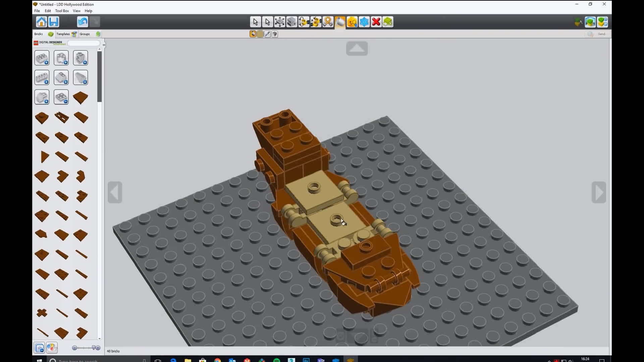The height and width of the screenshot is (362, 644).
Task: Activate the Flex tool
Action: coord(328,22)
